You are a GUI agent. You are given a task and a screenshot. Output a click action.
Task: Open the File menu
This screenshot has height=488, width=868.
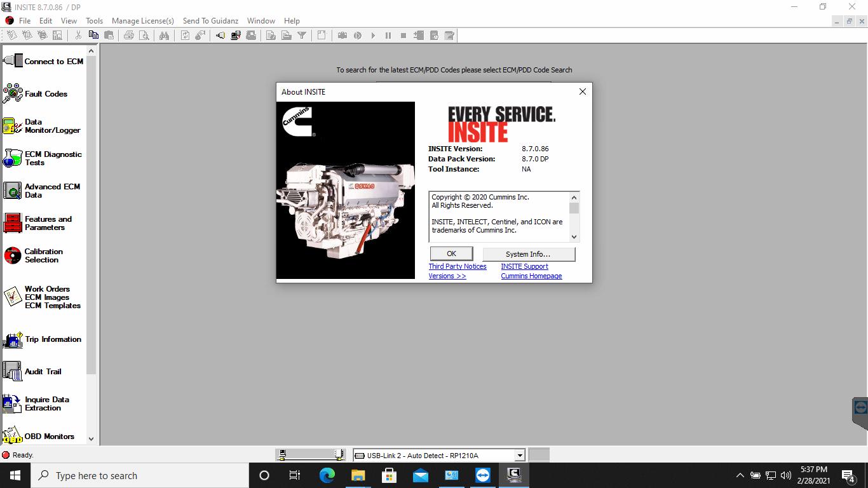coord(25,20)
